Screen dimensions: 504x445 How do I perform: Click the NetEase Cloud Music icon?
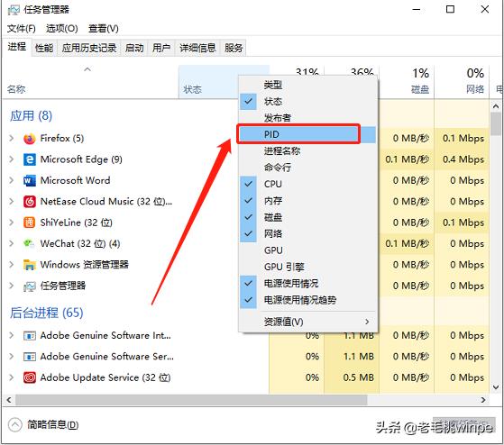pyautogui.click(x=29, y=202)
